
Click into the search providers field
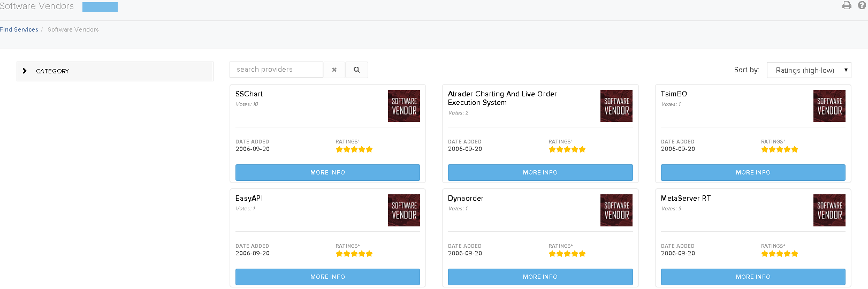(x=276, y=70)
